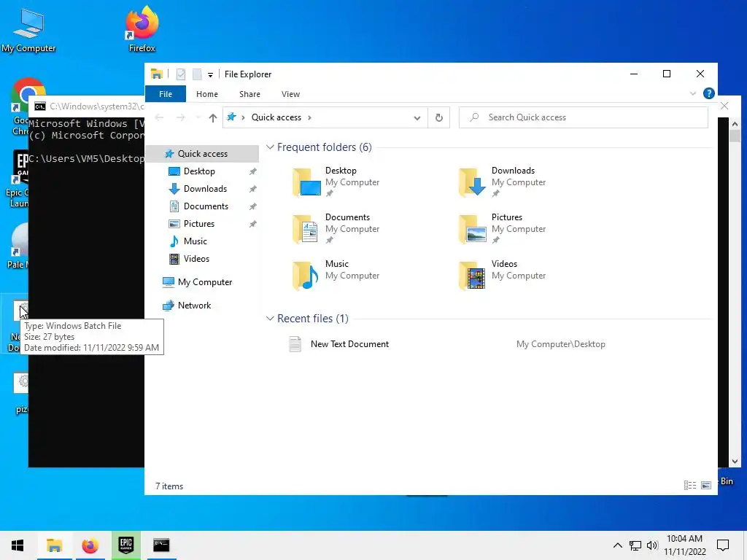Show hidden tray icons chevron

click(x=617, y=545)
